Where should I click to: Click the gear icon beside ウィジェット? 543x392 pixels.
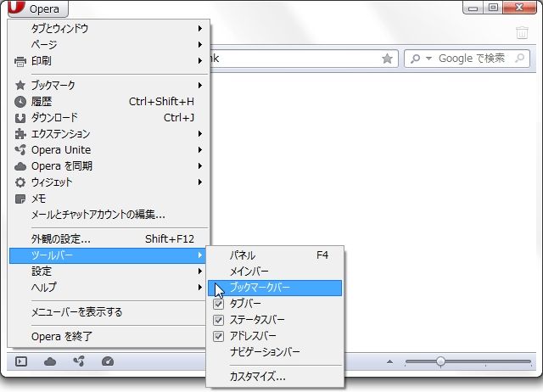tap(20, 182)
